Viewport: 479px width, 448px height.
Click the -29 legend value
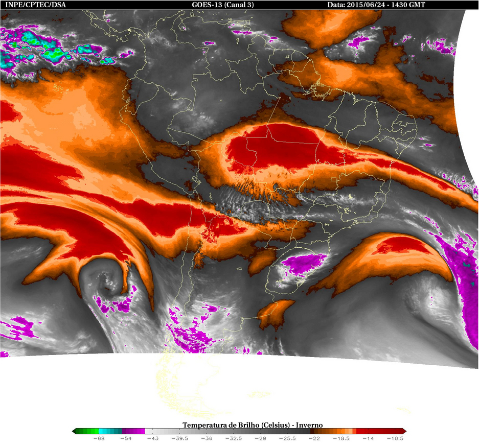pyautogui.click(x=261, y=438)
